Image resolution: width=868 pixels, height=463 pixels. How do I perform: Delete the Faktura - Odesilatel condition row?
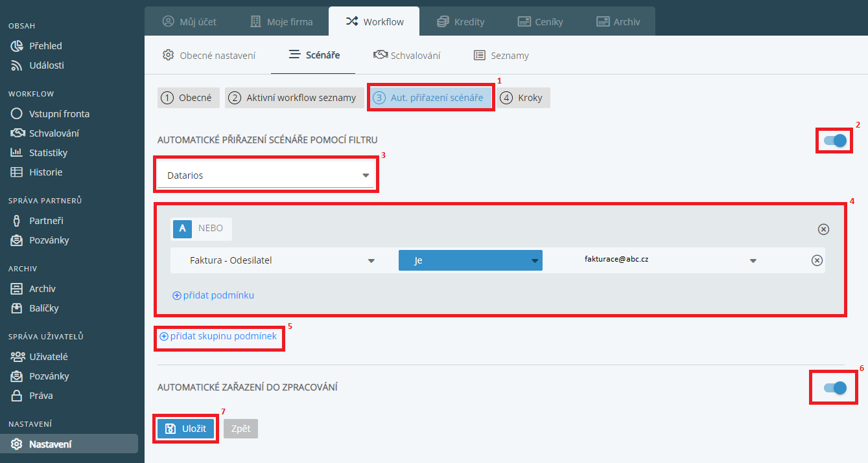tap(817, 260)
